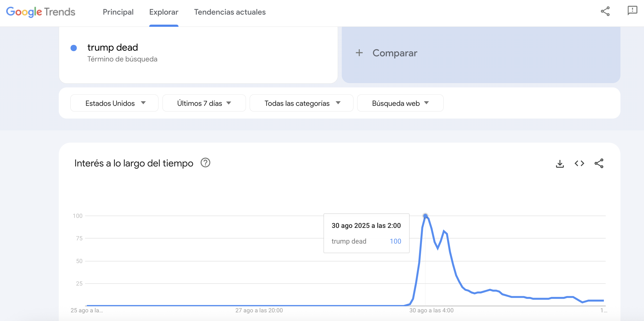The width and height of the screenshot is (644, 321).
Task: Click the second smaller peak on the trend line
Action: (x=444, y=231)
